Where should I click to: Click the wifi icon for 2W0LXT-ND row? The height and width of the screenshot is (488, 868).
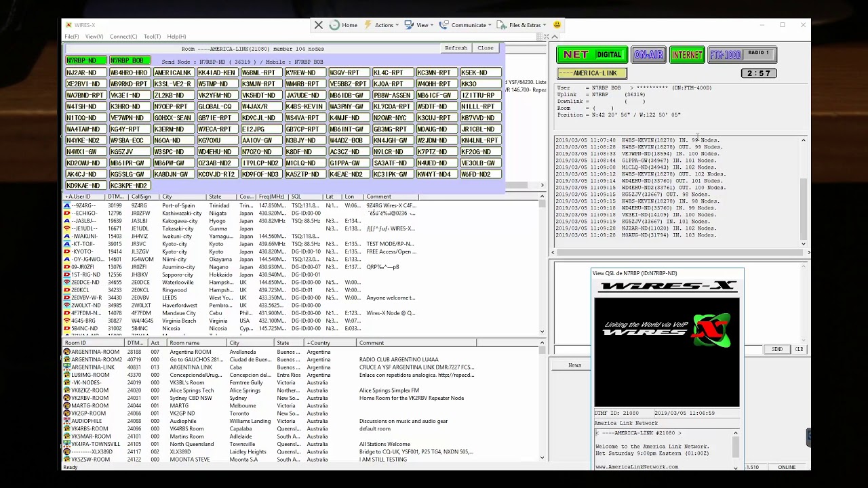[66, 306]
